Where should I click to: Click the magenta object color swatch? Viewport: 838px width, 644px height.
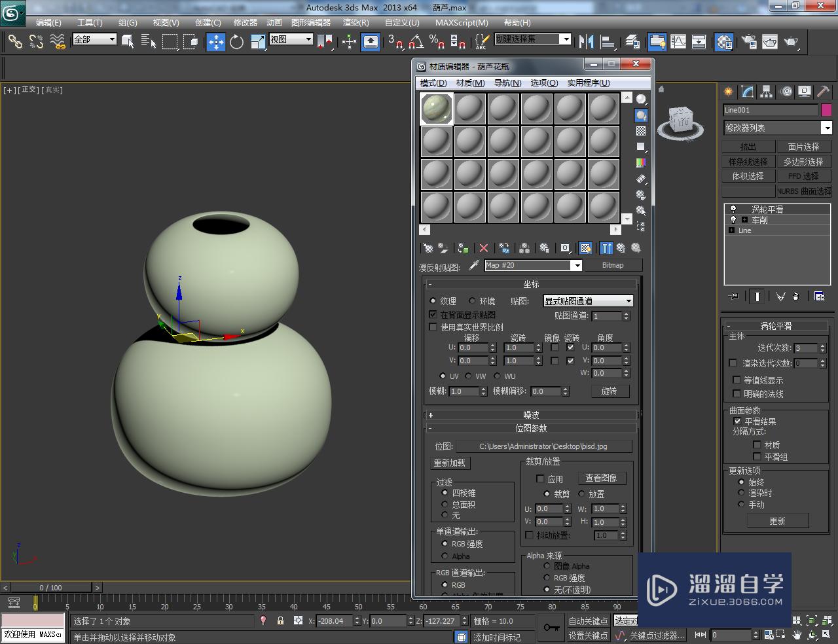[x=826, y=110]
